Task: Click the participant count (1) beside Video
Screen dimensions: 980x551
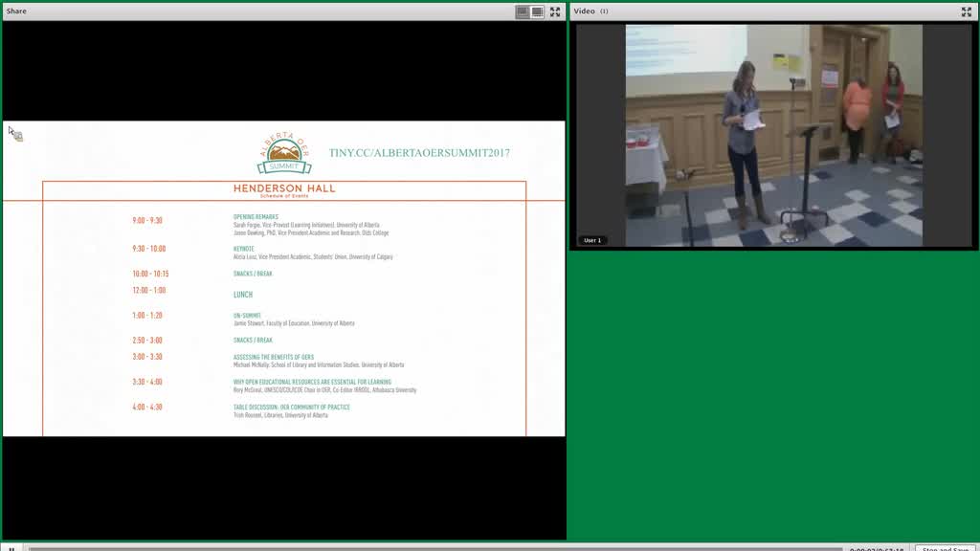Action: click(604, 11)
